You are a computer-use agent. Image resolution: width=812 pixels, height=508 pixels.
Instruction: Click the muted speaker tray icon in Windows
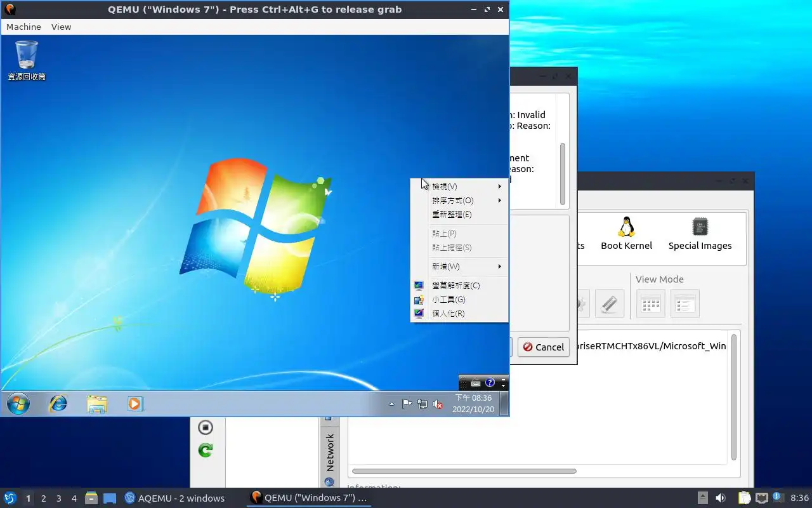pos(438,404)
